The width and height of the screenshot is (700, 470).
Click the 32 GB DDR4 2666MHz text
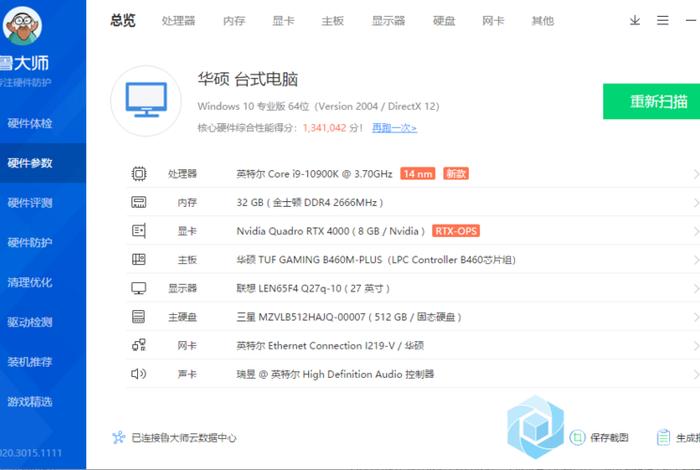(310, 202)
